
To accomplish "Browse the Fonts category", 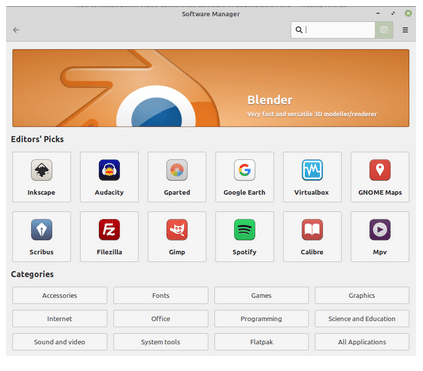I will pyautogui.click(x=161, y=295).
